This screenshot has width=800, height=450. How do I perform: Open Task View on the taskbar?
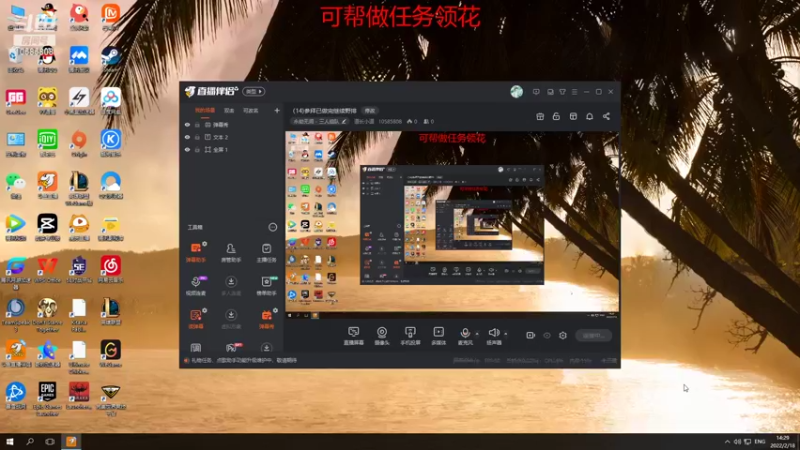click(x=49, y=441)
